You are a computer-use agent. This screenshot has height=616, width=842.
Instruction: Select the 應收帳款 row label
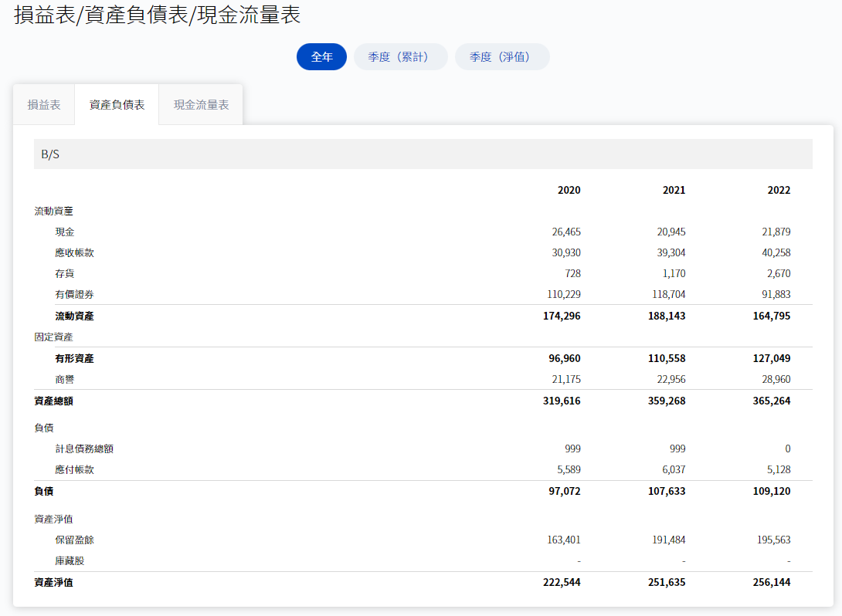click(75, 252)
